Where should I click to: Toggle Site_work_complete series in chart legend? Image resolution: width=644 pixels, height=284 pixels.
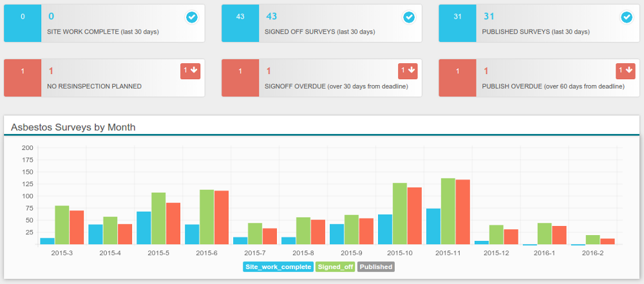(278, 267)
